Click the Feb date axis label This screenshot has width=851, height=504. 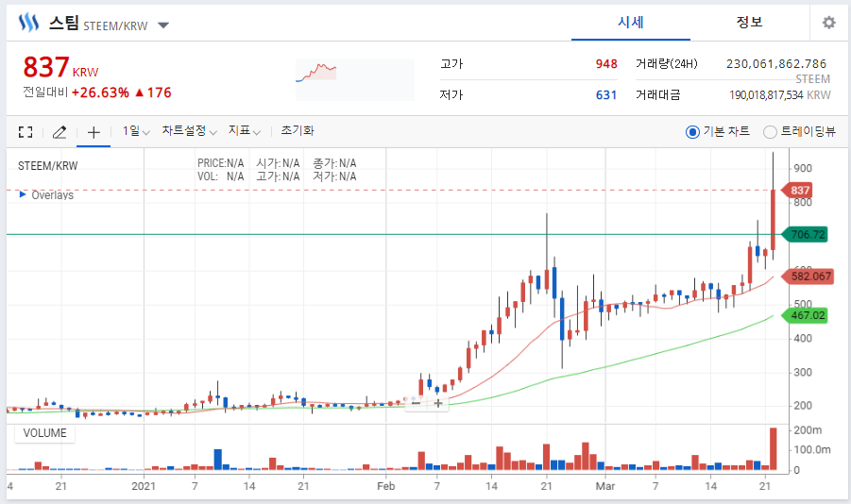click(386, 486)
